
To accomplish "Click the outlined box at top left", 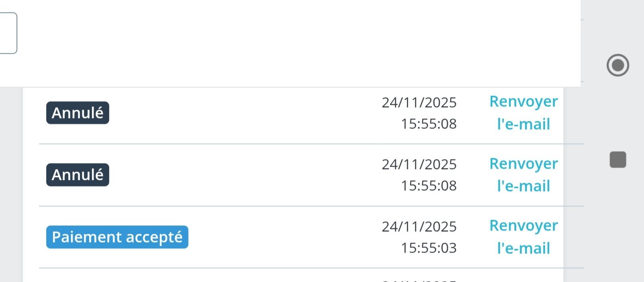I will tap(8, 33).
